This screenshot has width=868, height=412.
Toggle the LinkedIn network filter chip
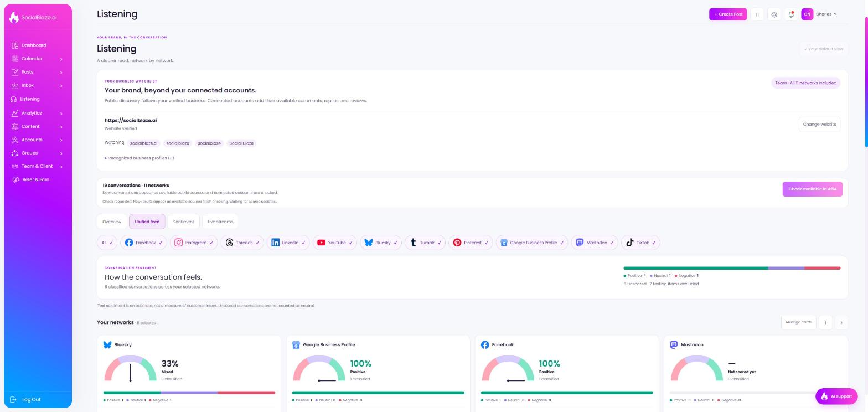point(288,243)
